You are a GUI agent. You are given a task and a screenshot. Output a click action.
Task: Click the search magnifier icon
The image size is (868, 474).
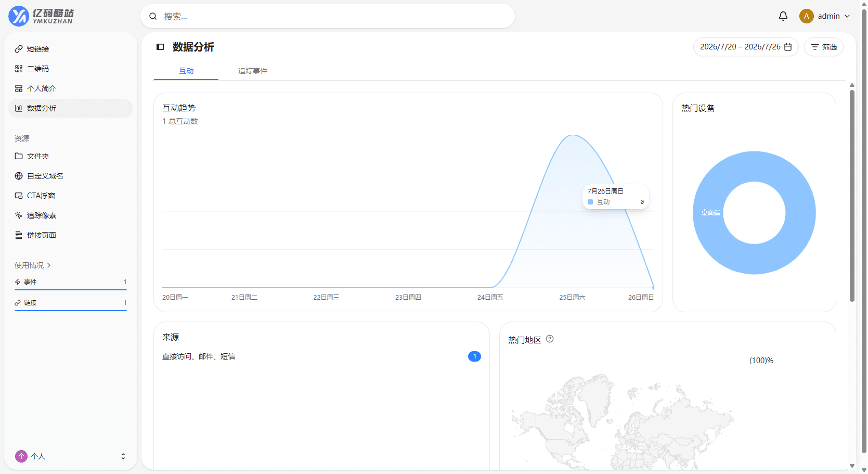pyautogui.click(x=153, y=16)
